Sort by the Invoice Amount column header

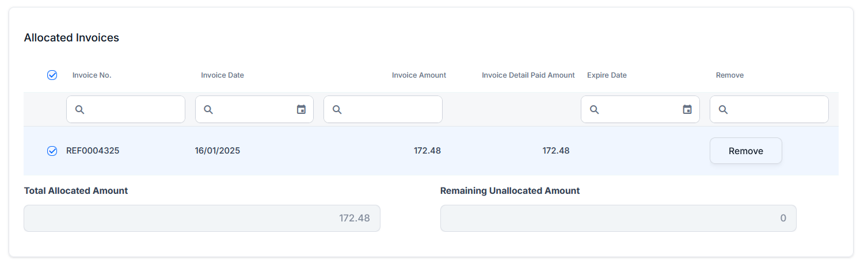pyautogui.click(x=418, y=75)
